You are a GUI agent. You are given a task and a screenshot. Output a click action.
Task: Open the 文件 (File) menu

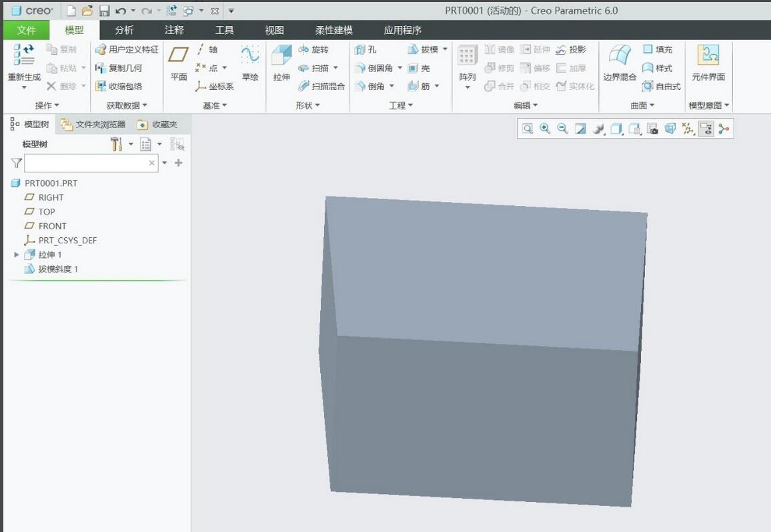(27, 30)
